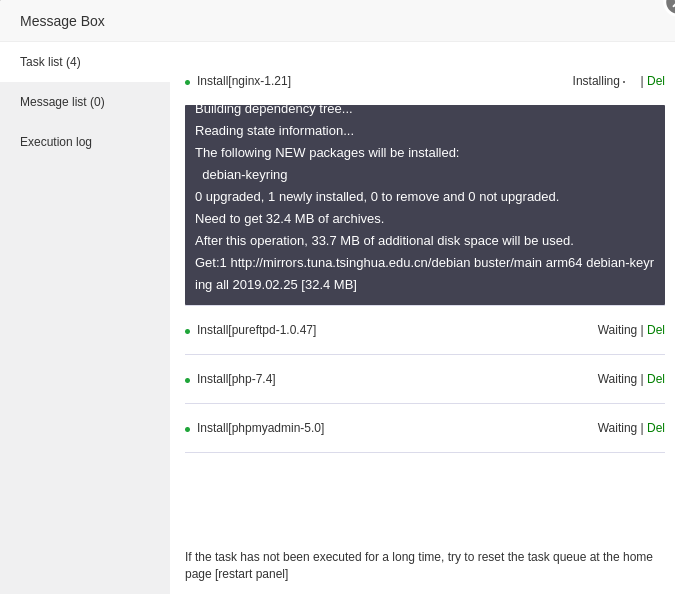This screenshot has width=675, height=594.
Task: Delete the Install[pureftpd-1.0.47] task
Action: 656,330
